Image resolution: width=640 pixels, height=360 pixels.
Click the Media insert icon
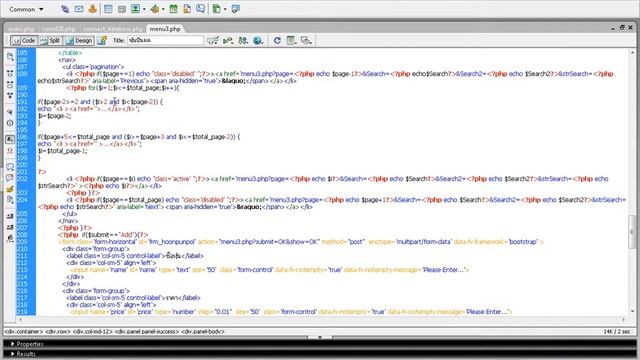[x=155, y=9]
